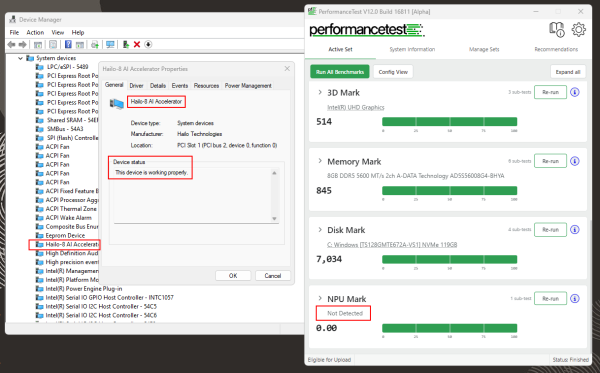Click Run All Benchmarks
The width and height of the screenshot is (600, 373).
tap(340, 72)
